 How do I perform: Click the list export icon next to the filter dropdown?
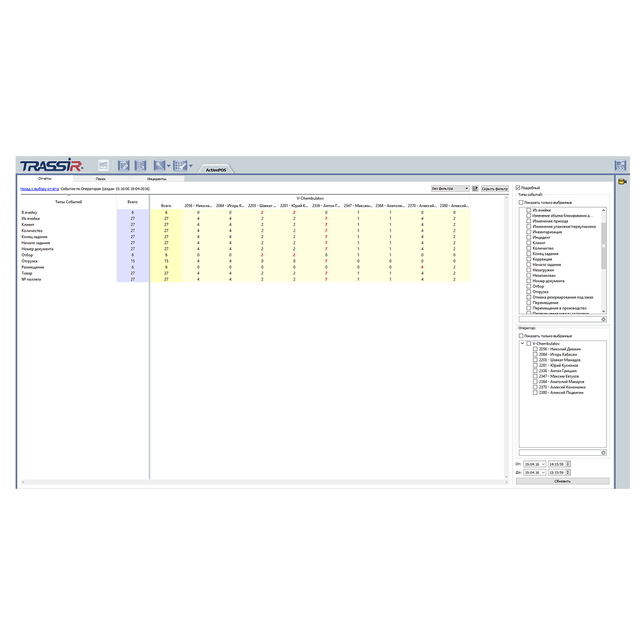click(x=475, y=188)
